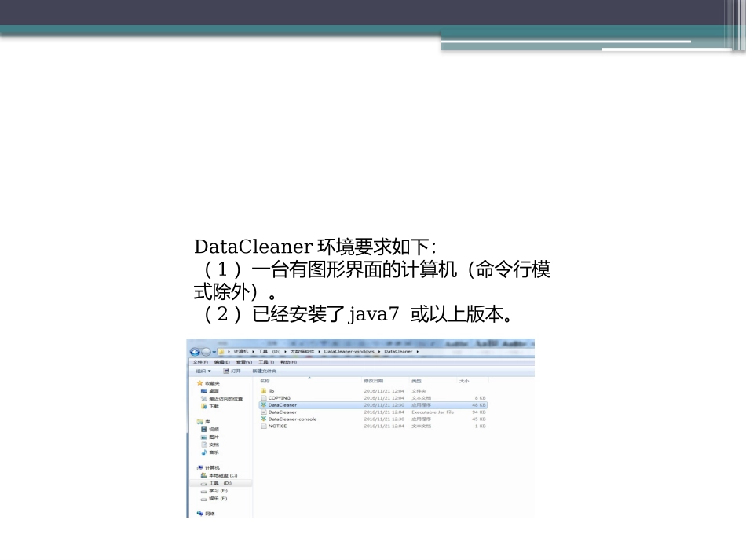The height and width of the screenshot is (560, 746).
Task: Open the recent locations arrow beside Forward
Action: [214, 352]
